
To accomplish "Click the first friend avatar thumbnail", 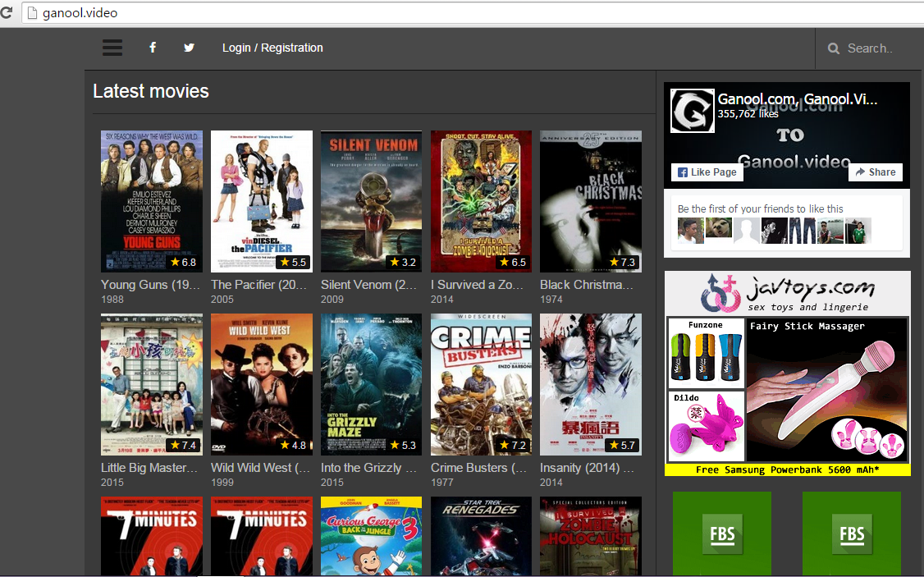I will (x=691, y=231).
